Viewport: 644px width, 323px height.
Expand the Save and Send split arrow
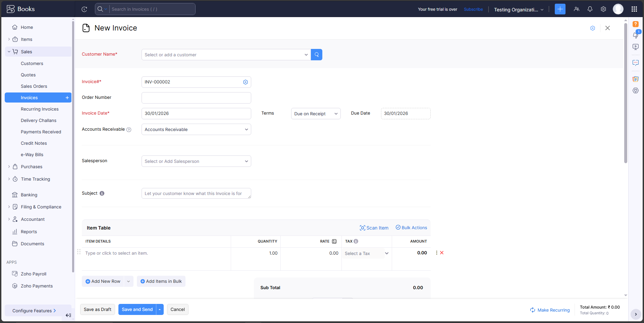(x=160, y=309)
